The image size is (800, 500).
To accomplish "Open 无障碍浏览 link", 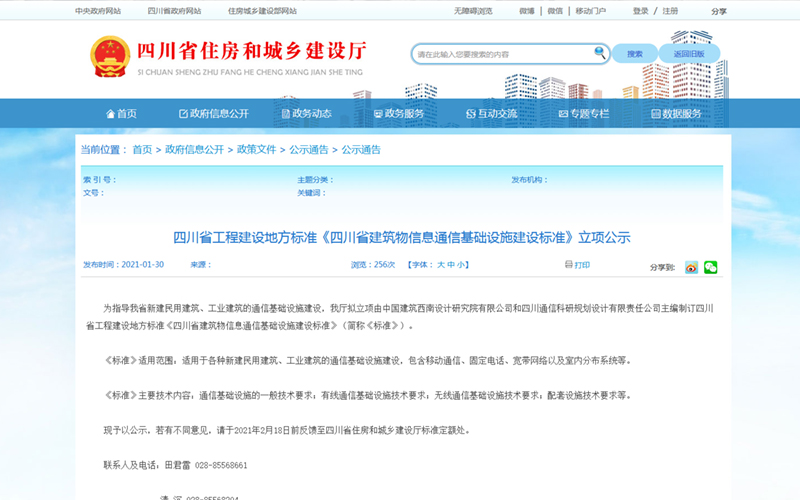I will coord(473,11).
